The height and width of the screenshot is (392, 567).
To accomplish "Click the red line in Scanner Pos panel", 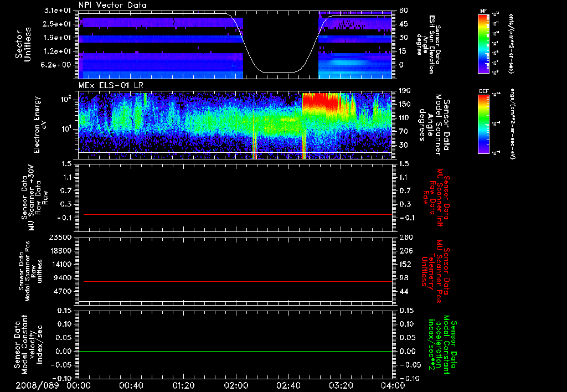I will [x=238, y=281].
